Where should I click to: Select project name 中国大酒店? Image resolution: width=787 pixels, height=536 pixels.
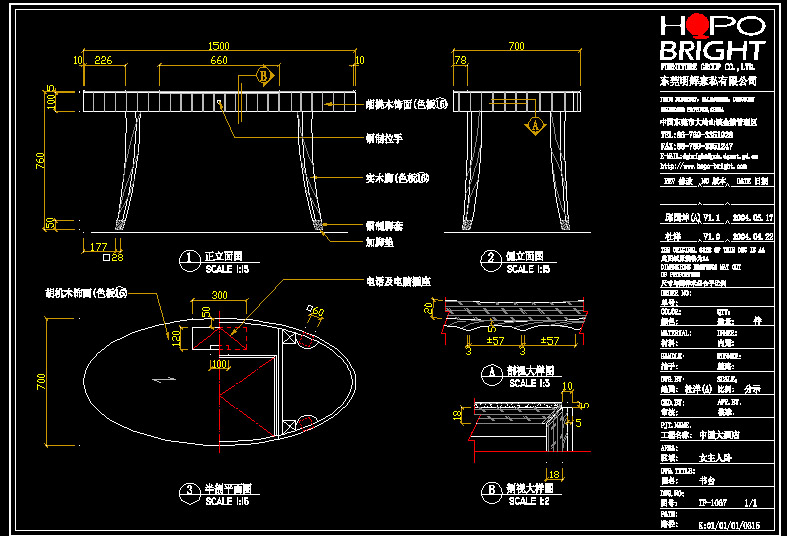720,435
